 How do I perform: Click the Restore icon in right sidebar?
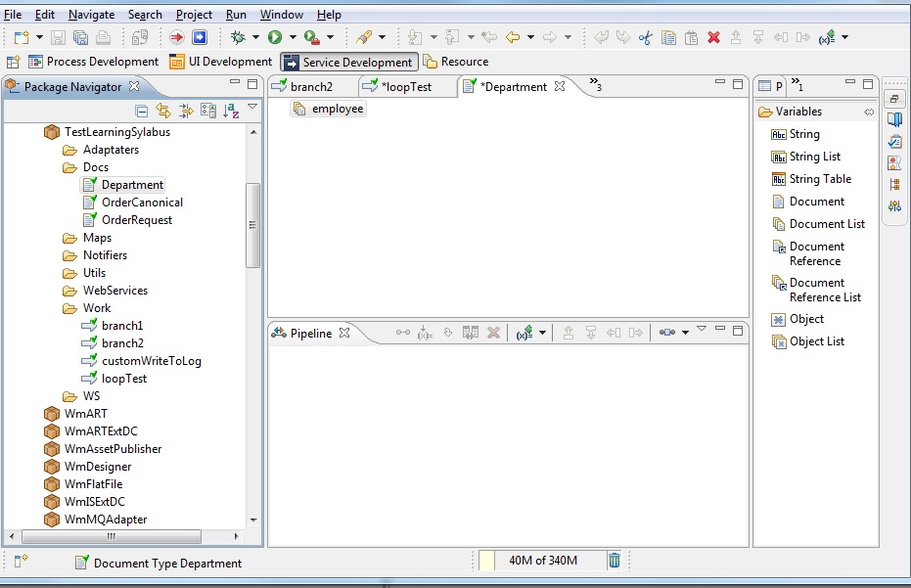894,100
